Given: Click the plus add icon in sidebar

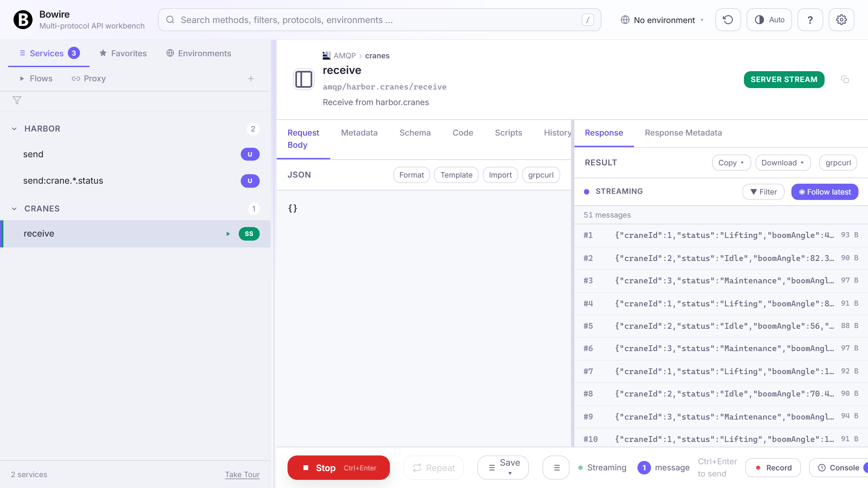Looking at the screenshot, I should click(251, 79).
